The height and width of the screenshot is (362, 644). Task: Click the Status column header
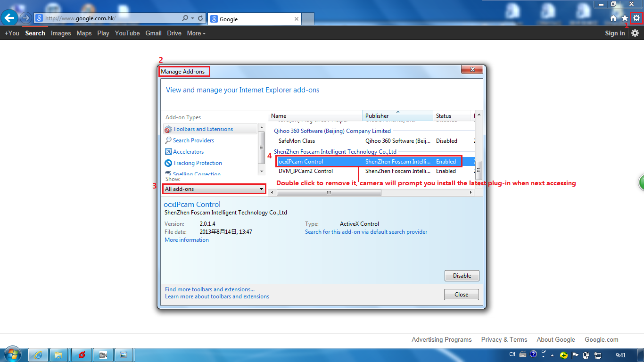pos(453,116)
